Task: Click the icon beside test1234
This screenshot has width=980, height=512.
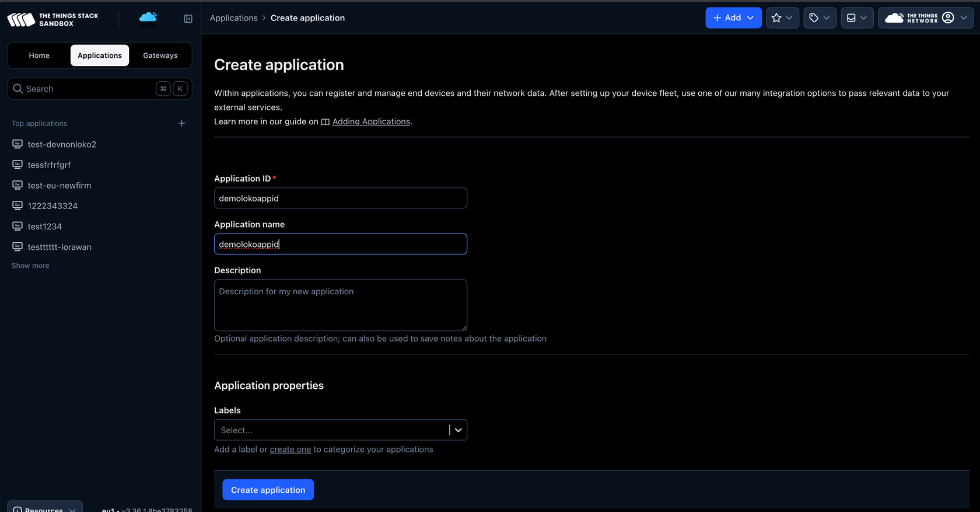Action: point(17,225)
